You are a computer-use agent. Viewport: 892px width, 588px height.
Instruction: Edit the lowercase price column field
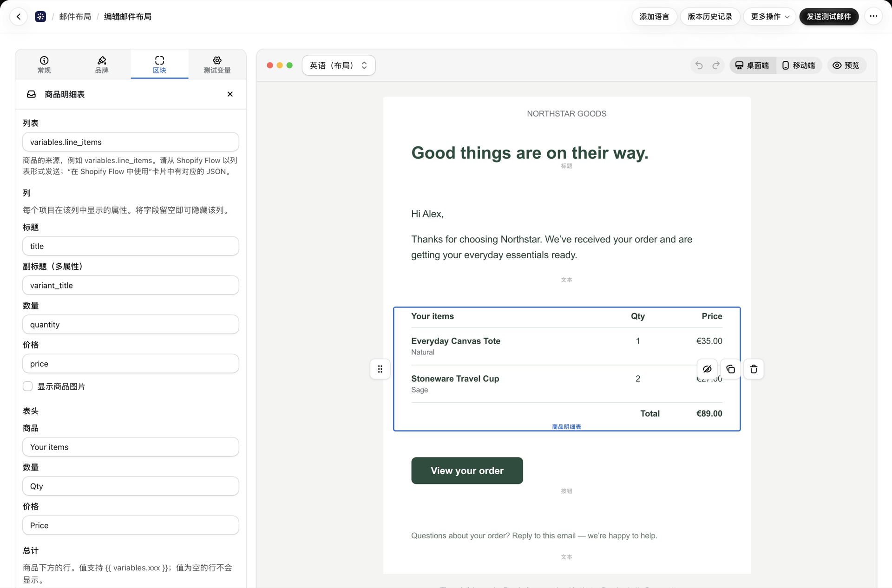click(x=131, y=364)
